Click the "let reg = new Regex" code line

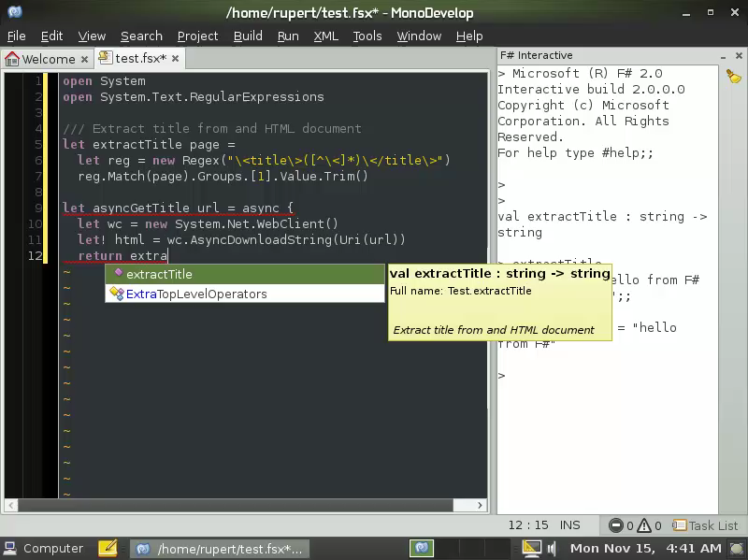point(264,160)
